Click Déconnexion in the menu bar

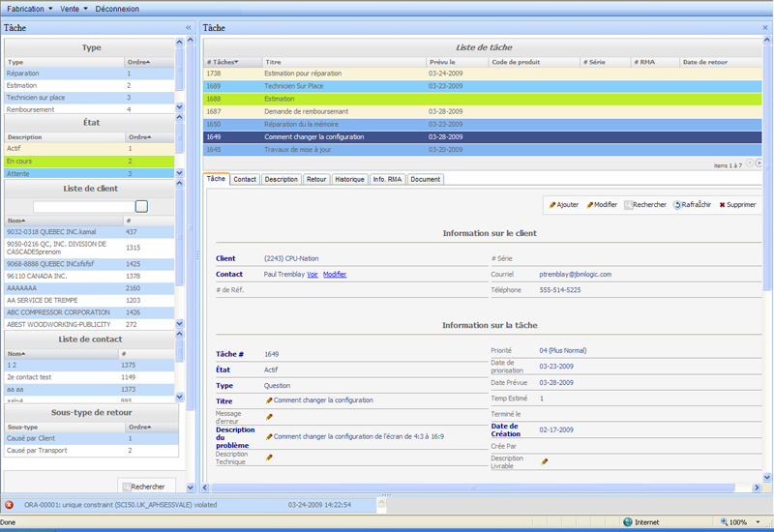[117, 9]
